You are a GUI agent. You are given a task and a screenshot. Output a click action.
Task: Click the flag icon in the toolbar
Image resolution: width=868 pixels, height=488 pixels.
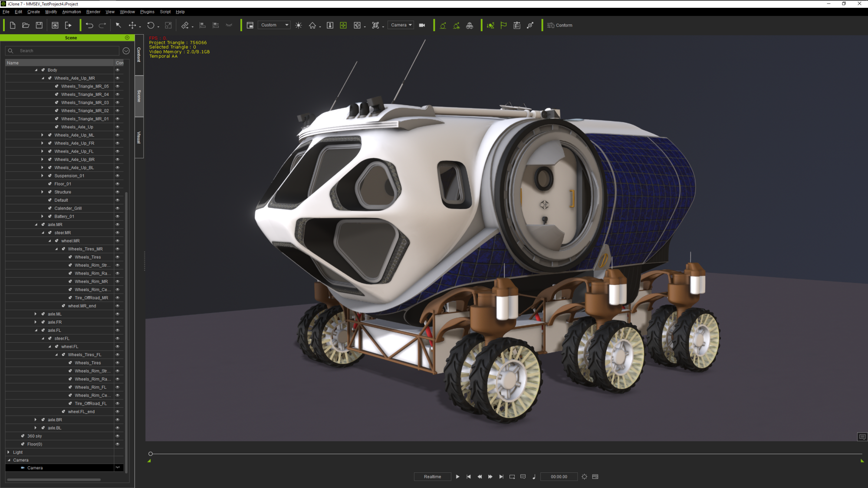point(503,25)
